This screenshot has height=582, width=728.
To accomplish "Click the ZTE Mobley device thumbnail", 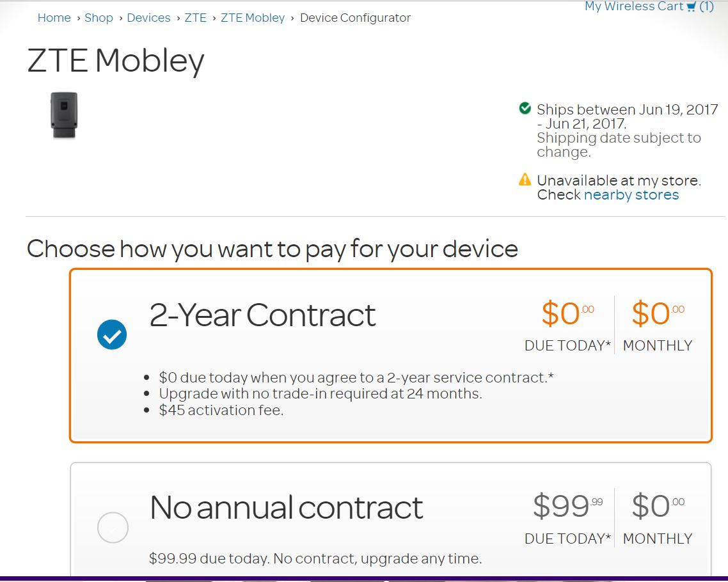I will pos(64,115).
